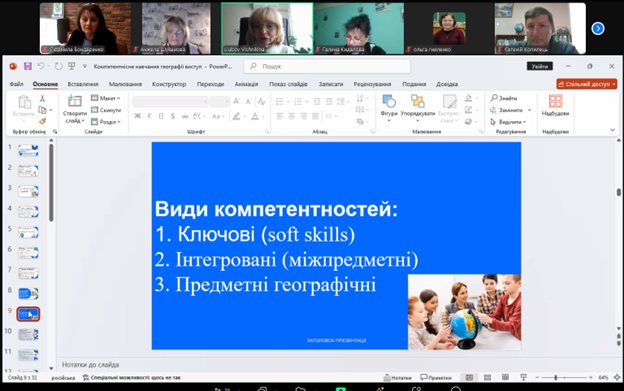Open the Упорядкувати arrange menu
Screen dimensions: 624x391
coord(417,108)
